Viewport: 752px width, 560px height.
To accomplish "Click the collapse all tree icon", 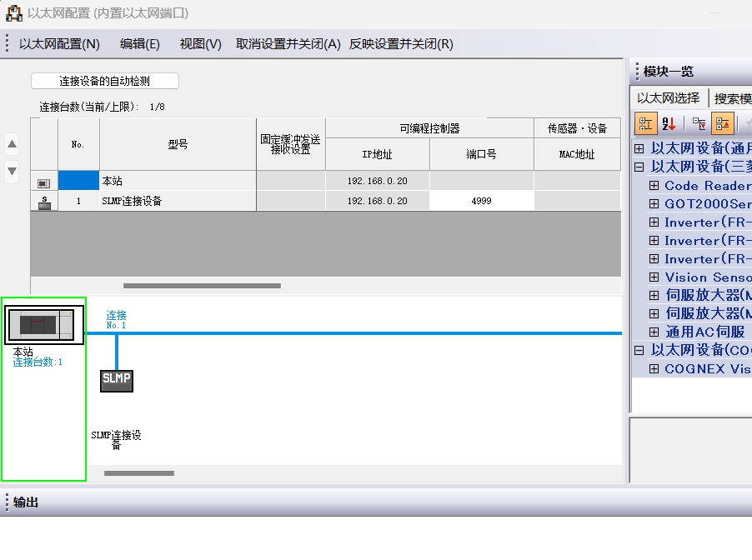I will 723,124.
